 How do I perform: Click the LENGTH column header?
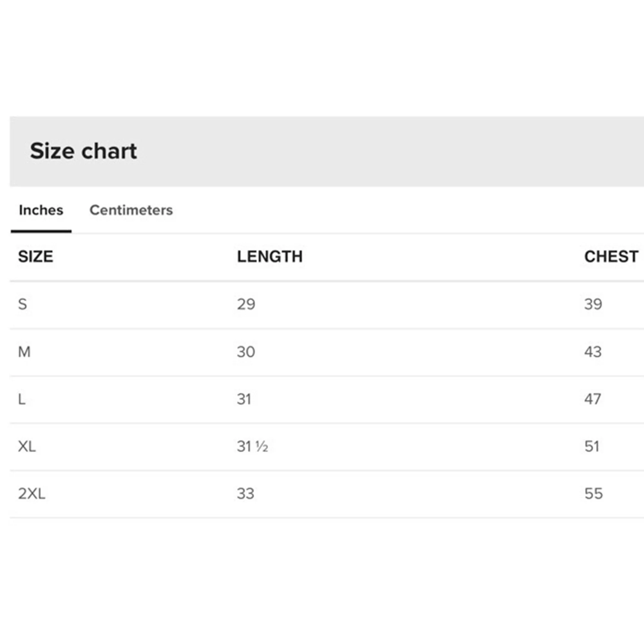tap(270, 257)
